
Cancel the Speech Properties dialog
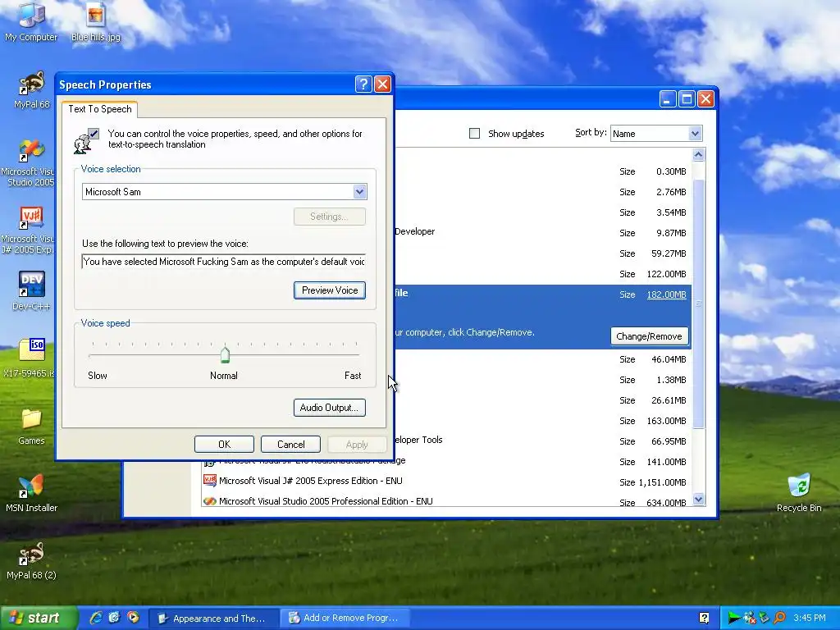(291, 444)
